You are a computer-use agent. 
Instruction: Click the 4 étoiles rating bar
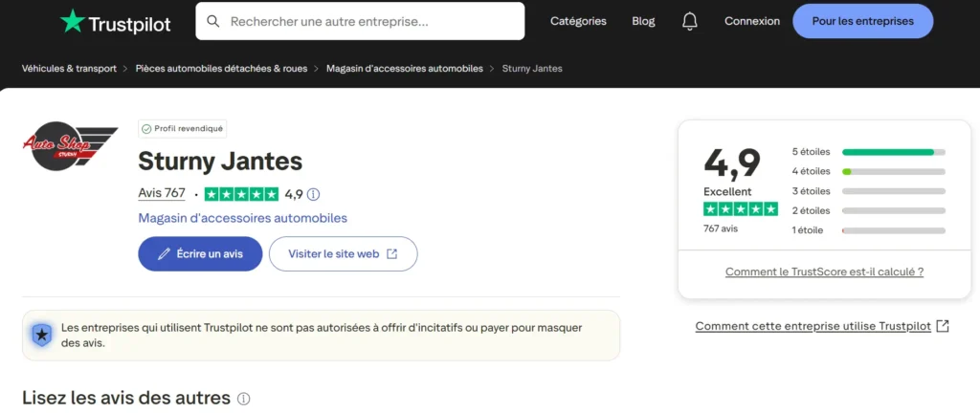894,171
